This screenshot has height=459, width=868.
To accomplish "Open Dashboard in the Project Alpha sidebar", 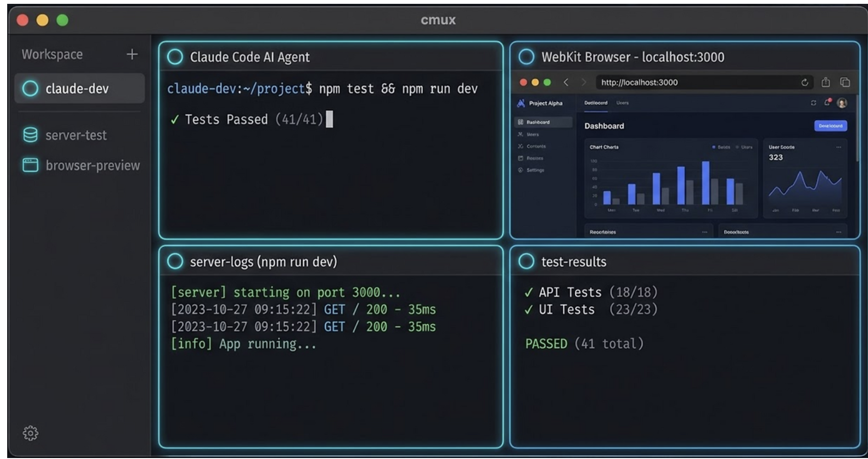I will pyautogui.click(x=543, y=122).
